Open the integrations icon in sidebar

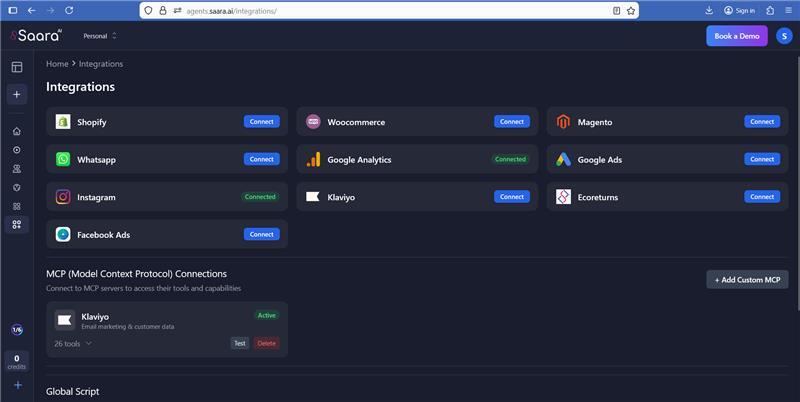[x=16, y=225]
